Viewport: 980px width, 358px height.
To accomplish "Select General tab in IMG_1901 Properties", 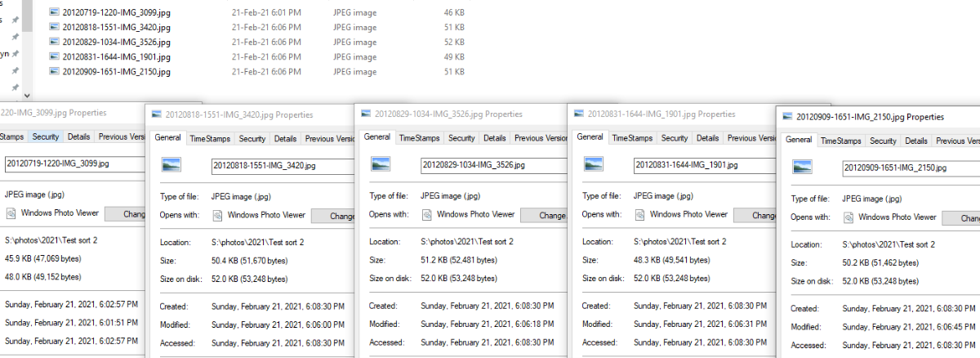I will pyautogui.click(x=590, y=137).
